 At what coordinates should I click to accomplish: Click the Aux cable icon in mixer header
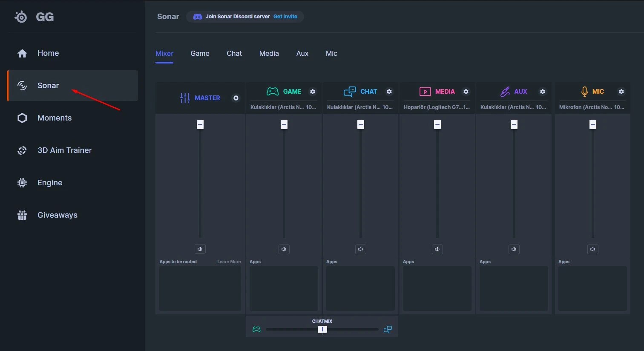[505, 92]
